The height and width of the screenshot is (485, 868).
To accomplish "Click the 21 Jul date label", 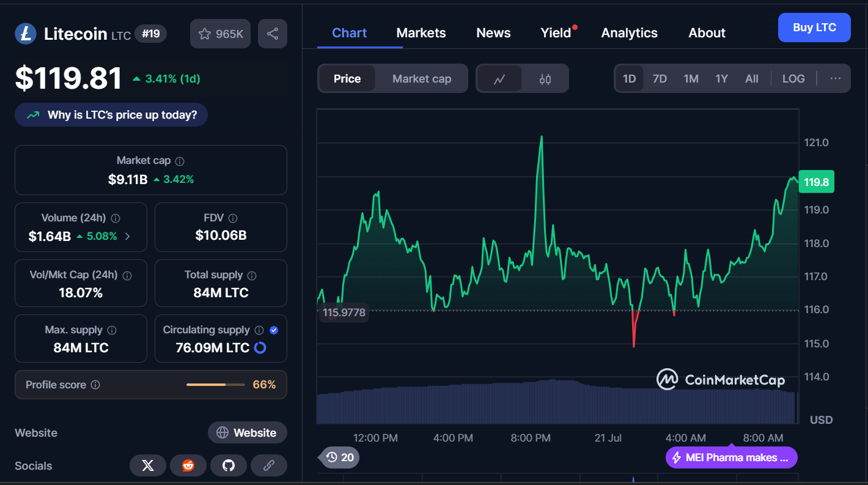I will click(607, 438).
